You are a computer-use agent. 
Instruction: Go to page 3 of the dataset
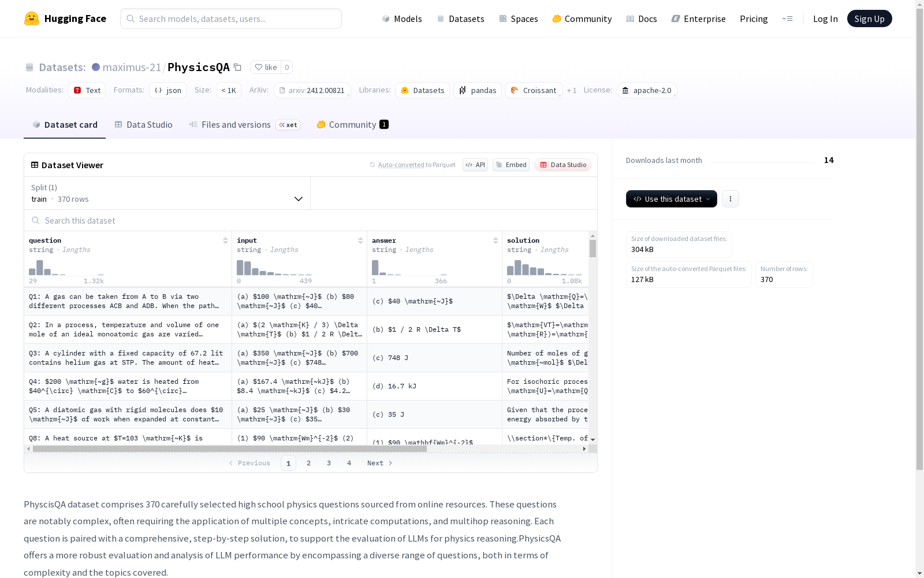pyautogui.click(x=329, y=463)
